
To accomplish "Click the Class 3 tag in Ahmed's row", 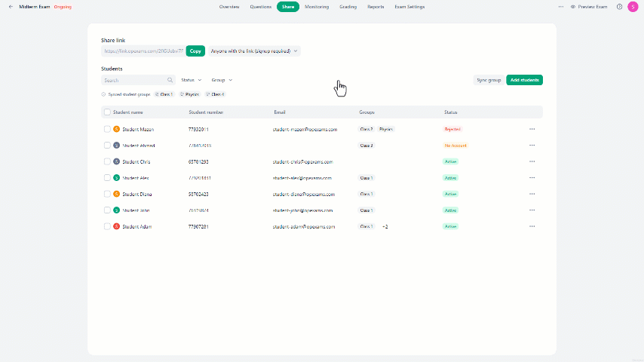I will point(366,146).
